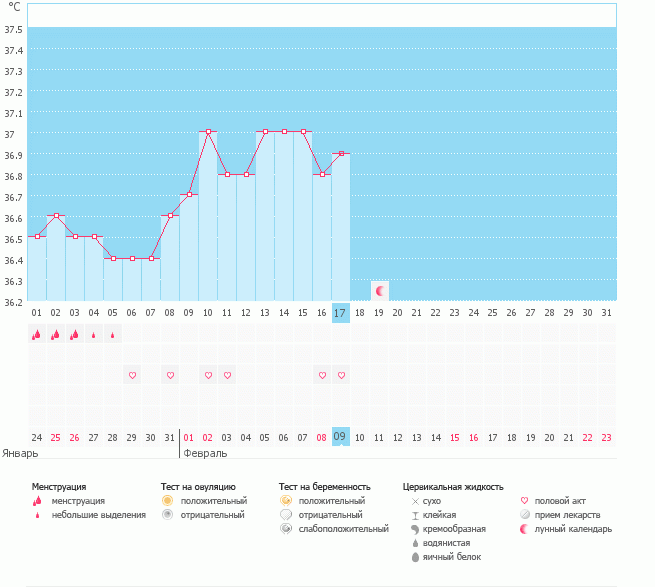The image size is (655, 587).
Task: Click the last temperature point at 36.9
Action: (x=341, y=153)
